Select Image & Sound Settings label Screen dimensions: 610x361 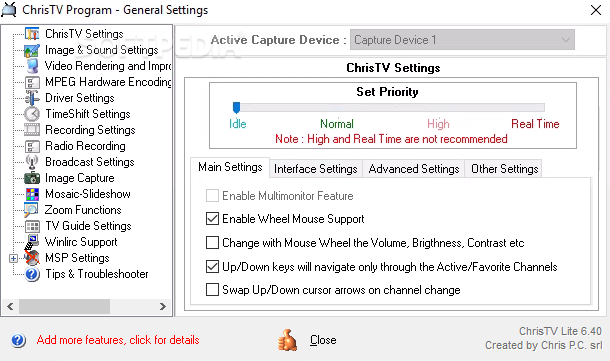(102, 50)
